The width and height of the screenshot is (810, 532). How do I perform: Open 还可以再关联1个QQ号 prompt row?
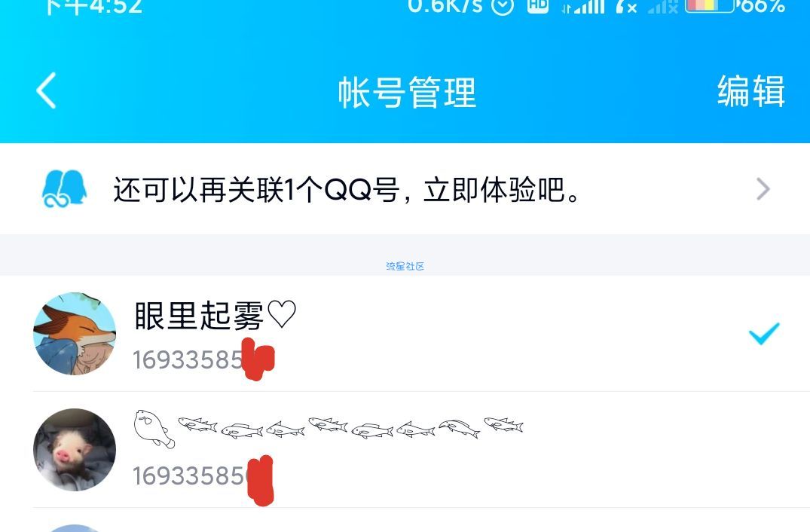tap(405, 188)
